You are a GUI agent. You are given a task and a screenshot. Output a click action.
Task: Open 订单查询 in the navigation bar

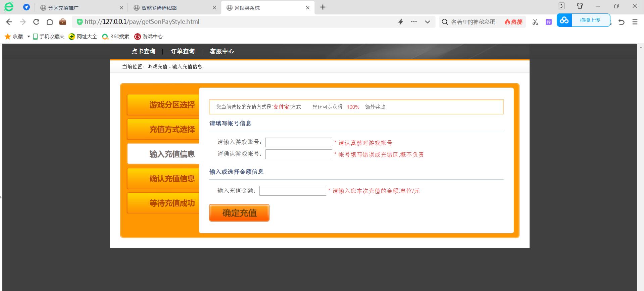(183, 51)
